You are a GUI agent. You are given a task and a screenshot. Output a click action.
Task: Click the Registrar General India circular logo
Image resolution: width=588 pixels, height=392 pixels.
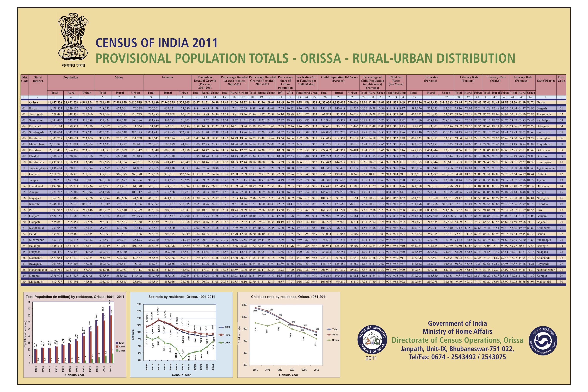click(543, 340)
